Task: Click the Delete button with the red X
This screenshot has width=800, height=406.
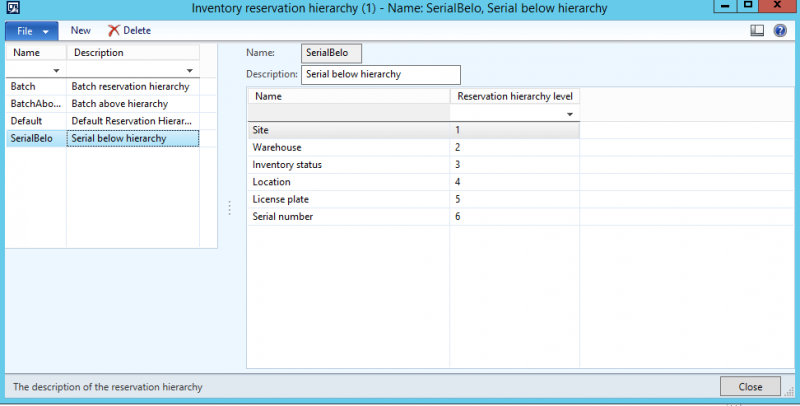Action: coord(130,31)
